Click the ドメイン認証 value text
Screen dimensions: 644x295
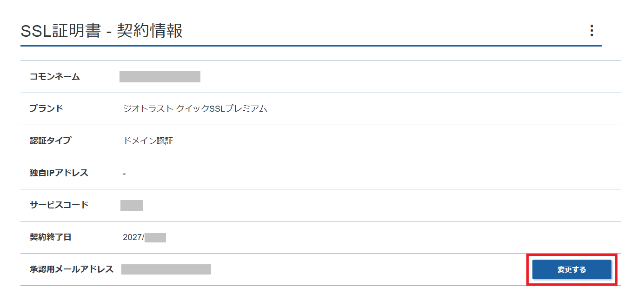pos(148,141)
